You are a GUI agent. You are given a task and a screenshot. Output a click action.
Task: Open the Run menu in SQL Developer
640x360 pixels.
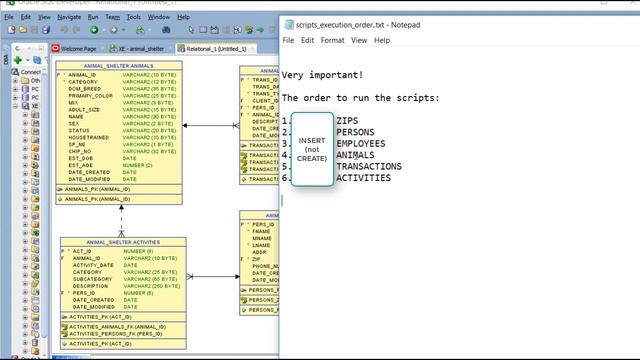[x=93, y=17]
